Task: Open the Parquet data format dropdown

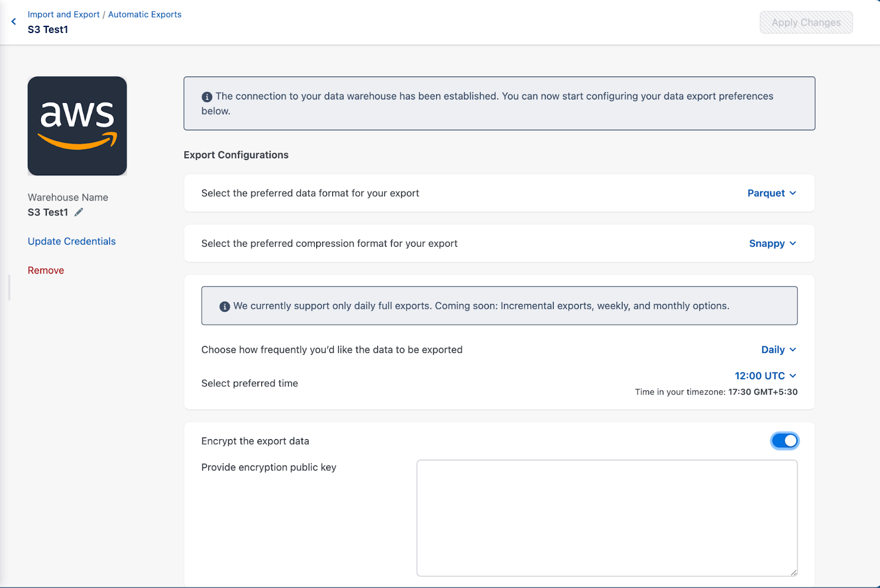Action: coord(772,193)
